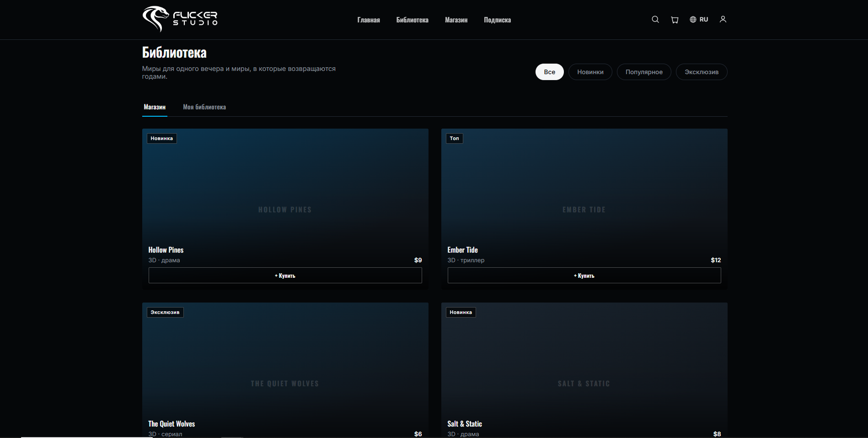Image resolution: width=868 pixels, height=438 pixels.
Task: Switch to the Магазин tab below the heading
Action: (x=155, y=107)
